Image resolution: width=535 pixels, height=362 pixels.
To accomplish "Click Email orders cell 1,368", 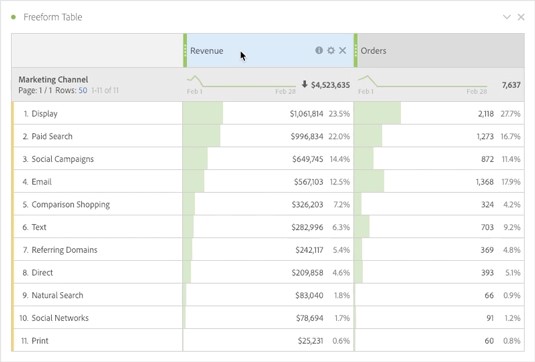I will (x=485, y=182).
